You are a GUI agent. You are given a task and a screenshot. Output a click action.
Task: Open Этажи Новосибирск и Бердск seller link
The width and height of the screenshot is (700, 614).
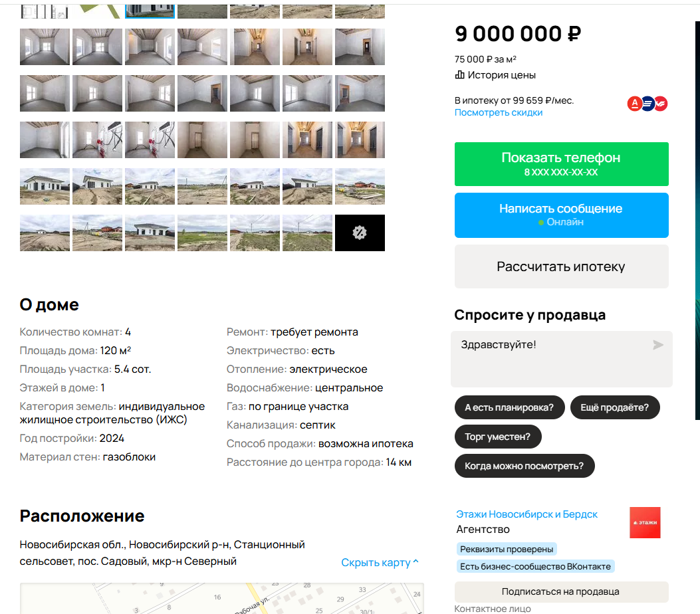click(x=526, y=514)
